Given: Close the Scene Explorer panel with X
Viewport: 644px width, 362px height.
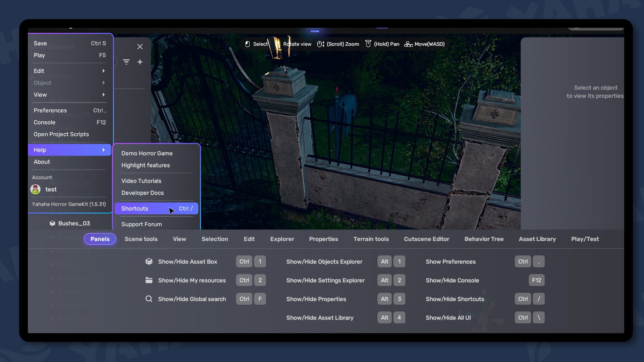Looking at the screenshot, I should (x=140, y=47).
